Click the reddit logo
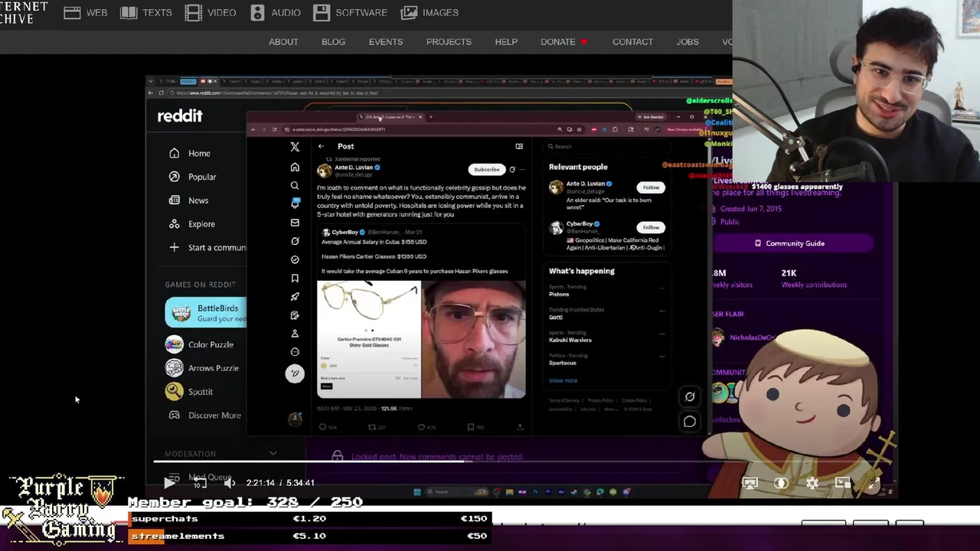 [180, 116]
